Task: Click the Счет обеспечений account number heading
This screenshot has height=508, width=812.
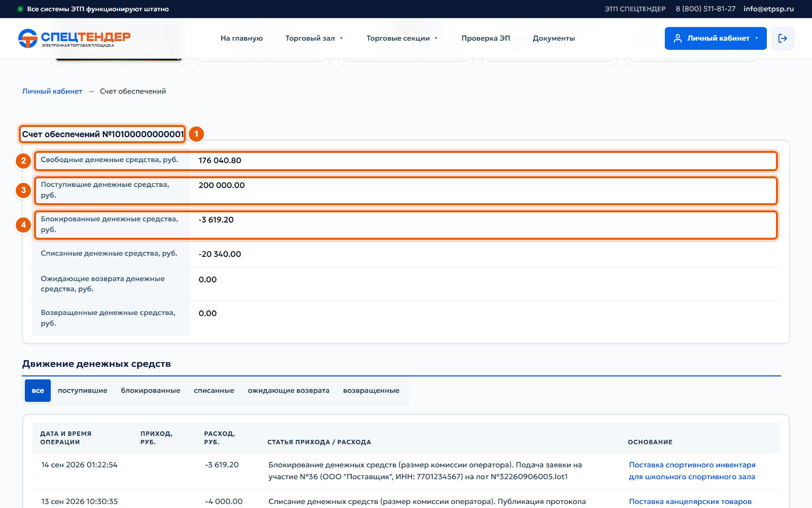Action: coord(103,134)
